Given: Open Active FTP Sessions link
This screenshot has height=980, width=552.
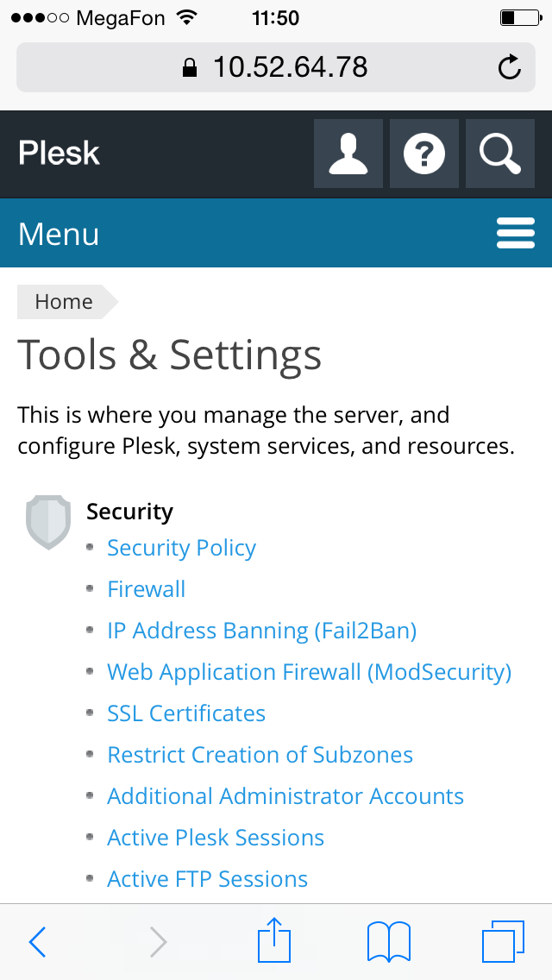Looking at the screenshot, I should (x=208, y=879).
